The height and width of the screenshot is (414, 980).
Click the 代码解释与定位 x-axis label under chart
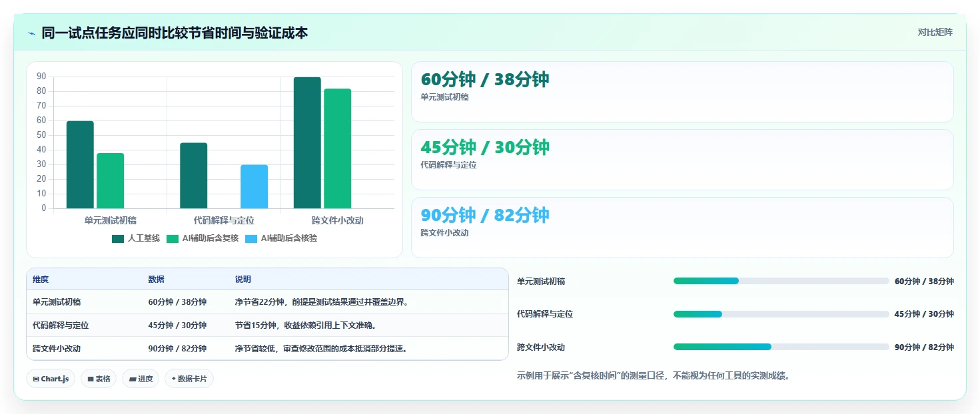click(224, 220)
